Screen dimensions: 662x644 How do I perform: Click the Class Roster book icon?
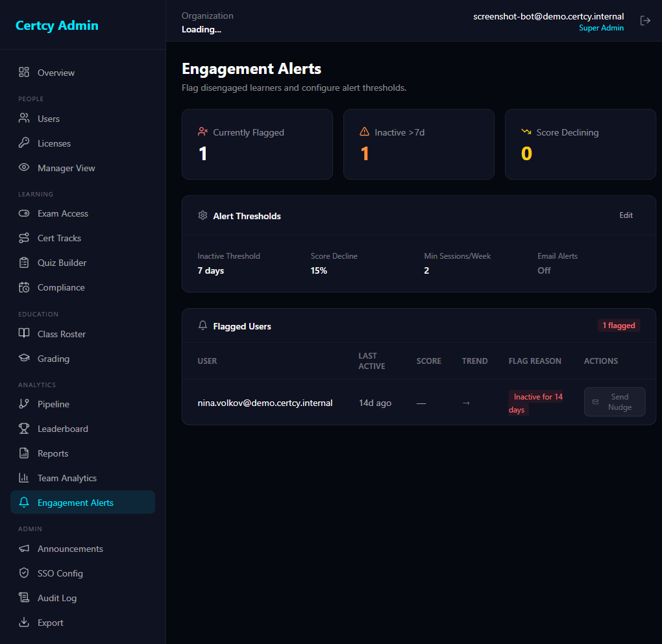(24, 333)
